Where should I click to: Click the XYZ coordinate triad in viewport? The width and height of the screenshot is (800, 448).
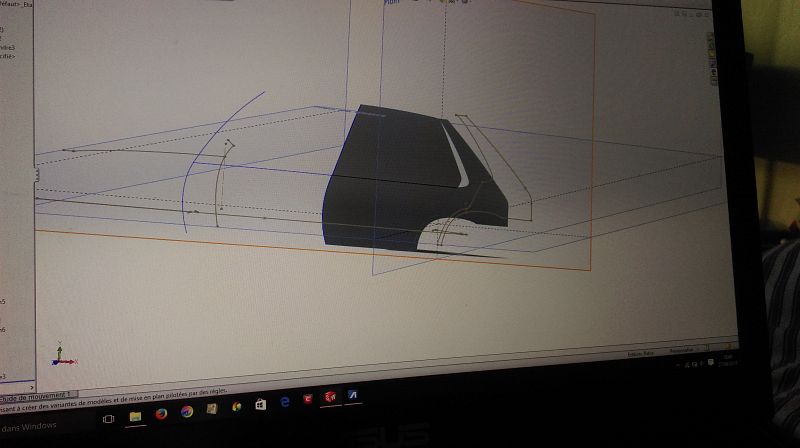click(59, 353)
